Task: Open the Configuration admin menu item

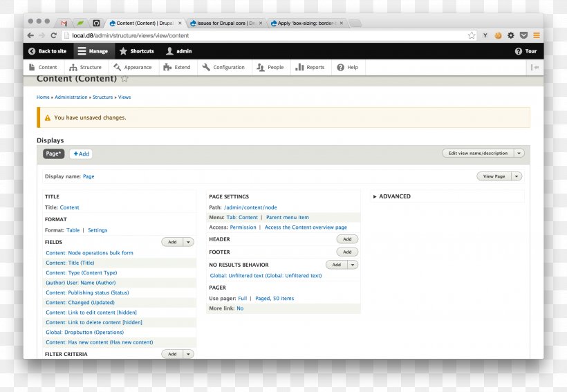Action: coord(223,67)
